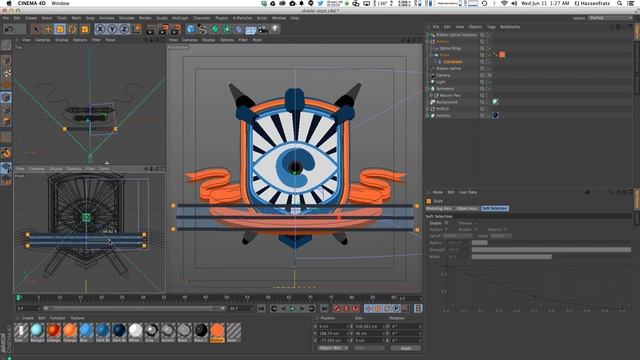640x360 pixels.
Task: Add a Cube primitive from the toolbar
Action: coord(191,29)
